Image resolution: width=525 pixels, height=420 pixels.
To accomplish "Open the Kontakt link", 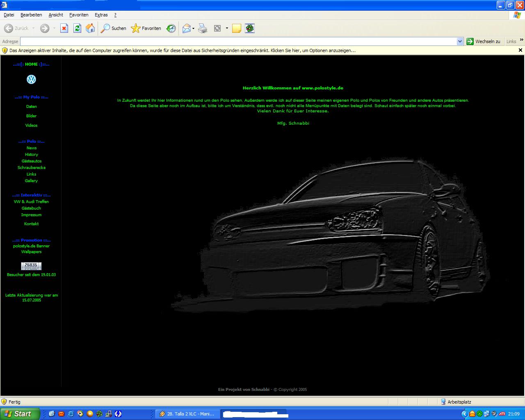I will click(x=31, y=224).
